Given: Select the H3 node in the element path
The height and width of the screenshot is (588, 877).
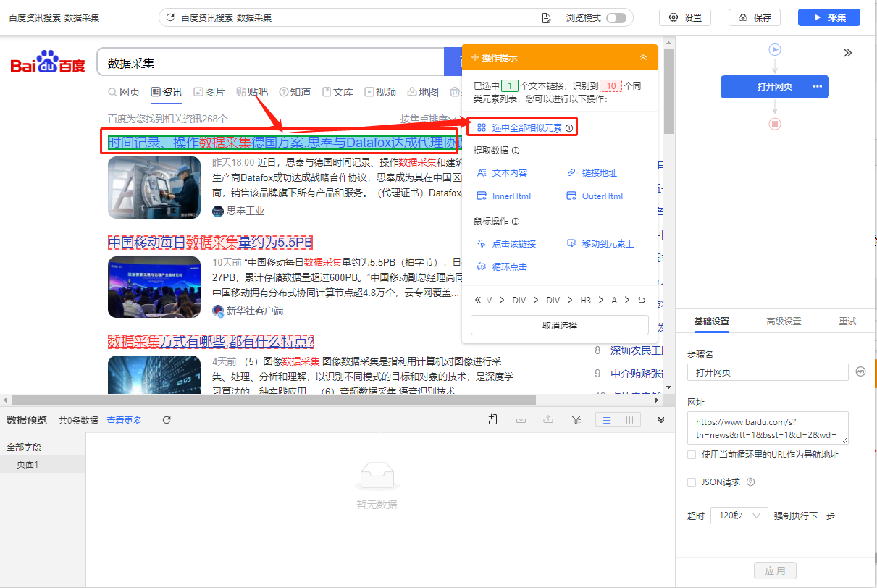Looking at the screenshot, I should (585, 300).
